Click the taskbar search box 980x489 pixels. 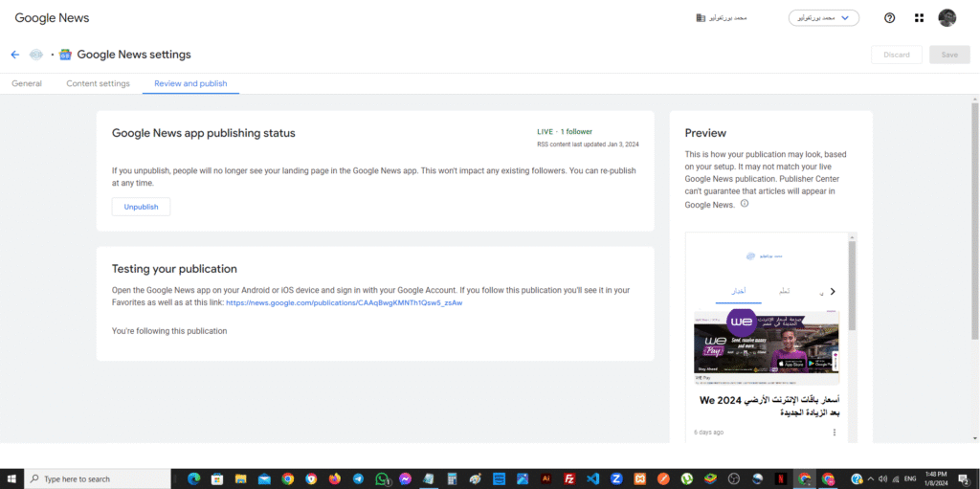click(x=97, y=479)
